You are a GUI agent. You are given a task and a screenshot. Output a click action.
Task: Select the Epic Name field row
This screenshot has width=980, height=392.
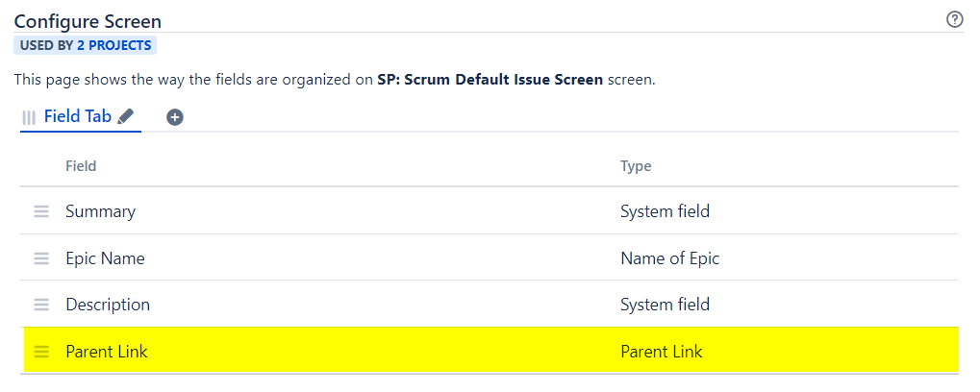tap(105, 258)
